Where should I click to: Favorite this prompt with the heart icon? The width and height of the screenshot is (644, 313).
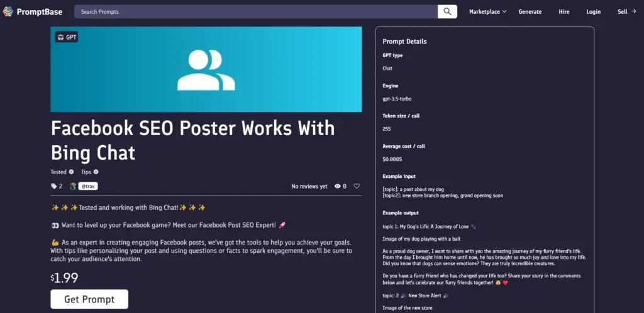point(357,186)
